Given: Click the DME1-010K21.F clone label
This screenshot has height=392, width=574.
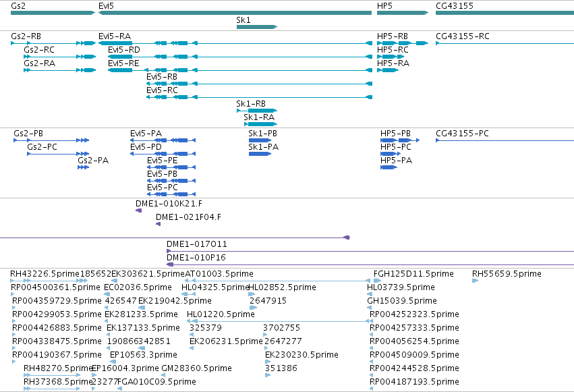Looking at the screenshot, I should coord(169,204).
